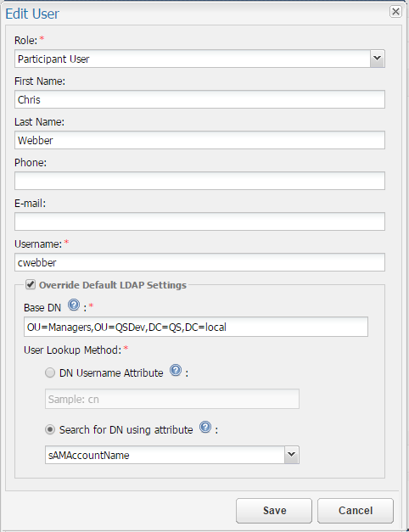Select DN Username Attribute radio option
This screenshot has width=409, height=532.
tap(50, 372)
